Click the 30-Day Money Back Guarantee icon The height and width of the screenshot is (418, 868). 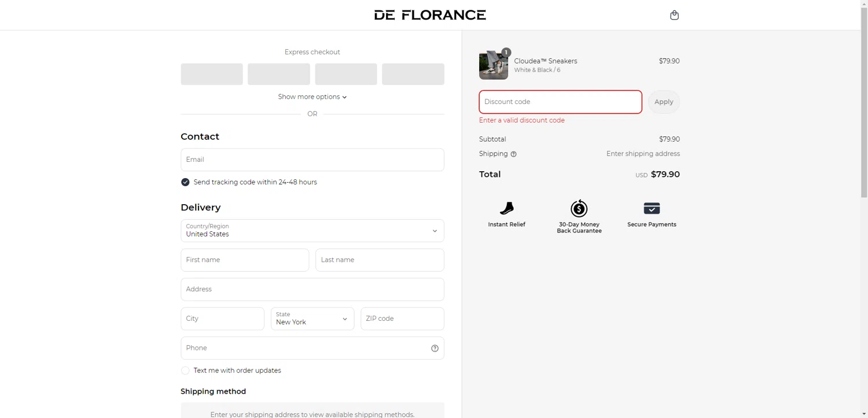click(x=579, y=208)
